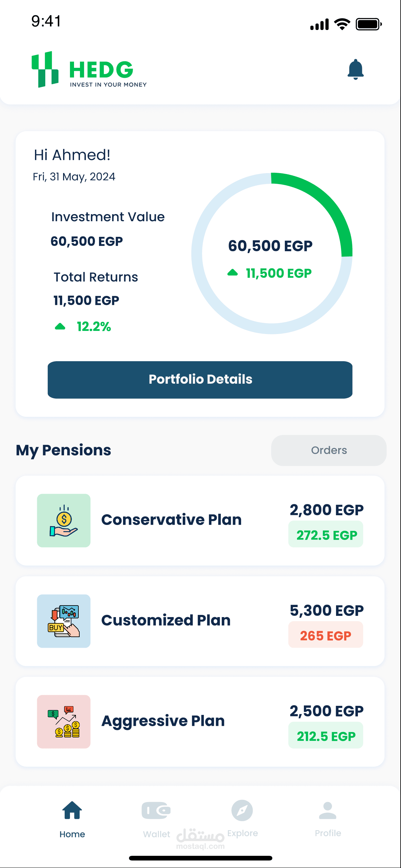Tap the notification bell icon

355,69
